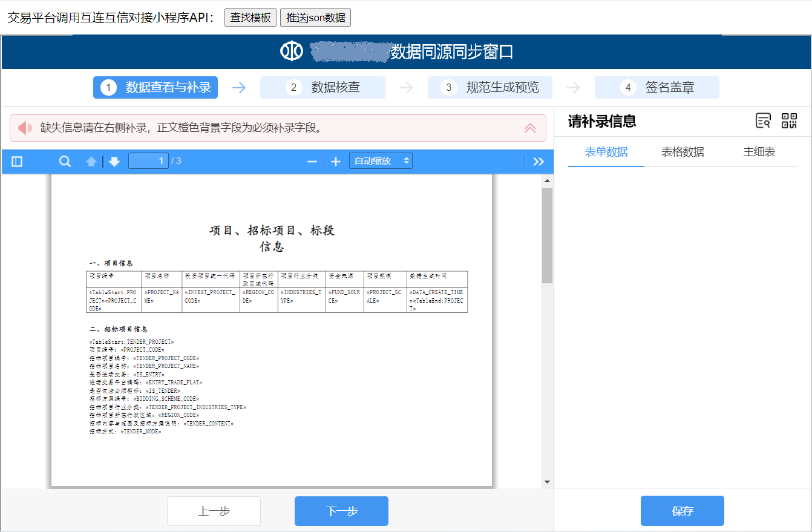
Task: Click the document search icon beside QR code
Action: (763, 121)
